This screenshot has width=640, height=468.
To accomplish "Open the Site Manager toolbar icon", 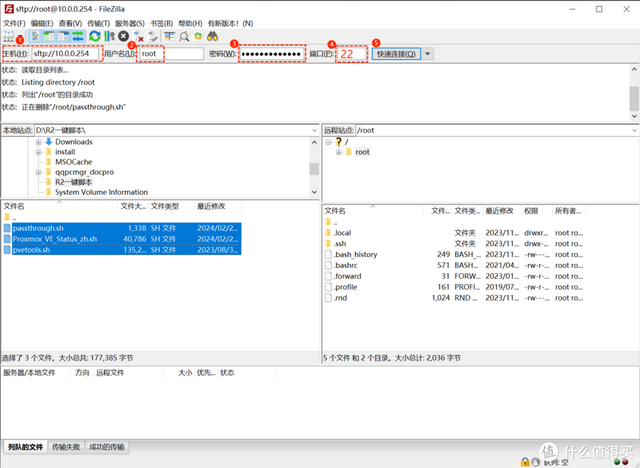I will click(x=10, y=36).
